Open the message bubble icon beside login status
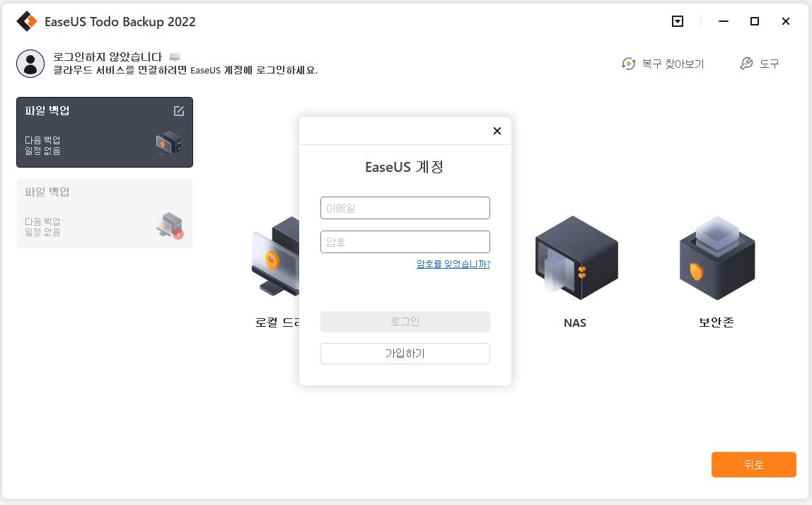Image resolution: width=812 pixels, height=505 pixels. (175, 57)
